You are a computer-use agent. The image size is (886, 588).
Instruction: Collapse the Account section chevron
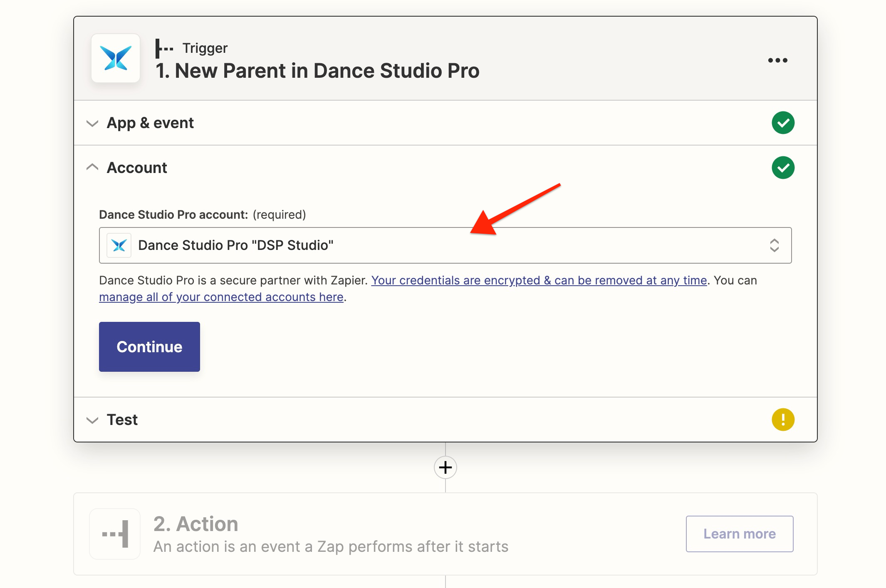(x=92, y=167)
